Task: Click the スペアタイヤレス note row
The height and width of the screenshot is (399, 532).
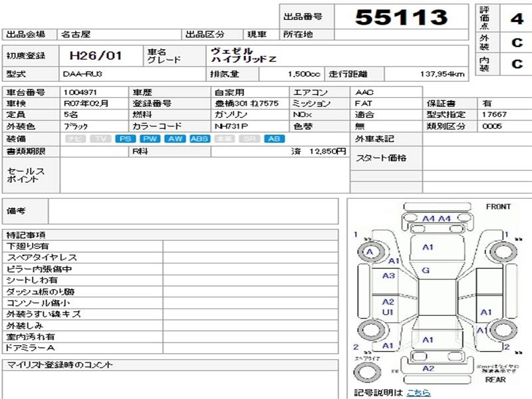Action: (x=170, y=257)
